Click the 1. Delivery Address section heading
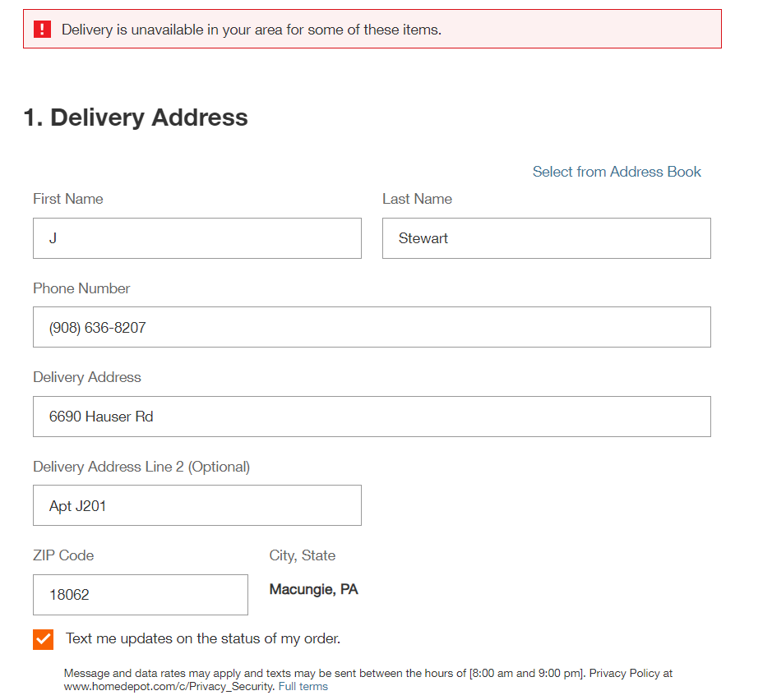Image resolution: width=772 pixels, height=700 pixels. click(x=136, y=117)
